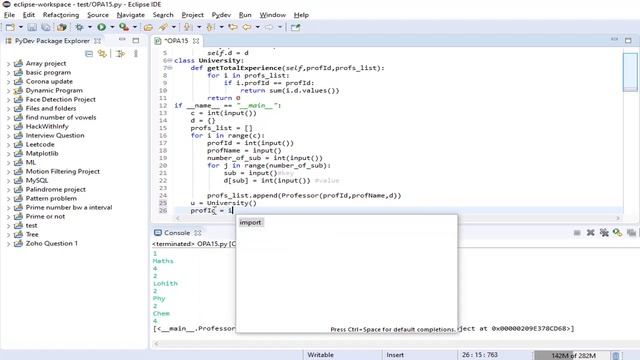Click the Forward navigation arrow icon
The image size is (640, 360).
269,27
